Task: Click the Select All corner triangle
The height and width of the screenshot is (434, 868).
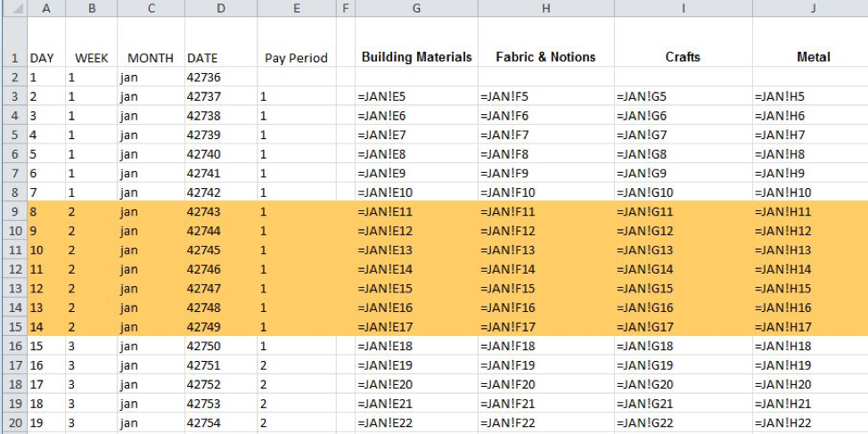Action: 15,8
